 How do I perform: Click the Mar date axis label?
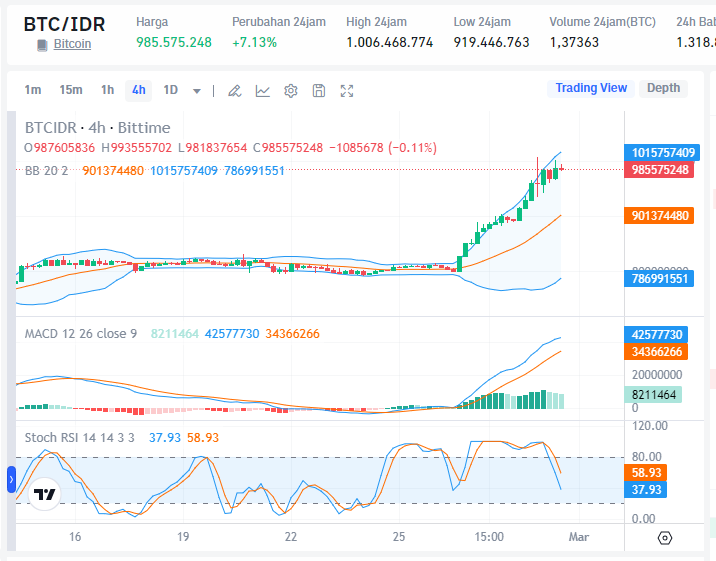pos(579,537)
